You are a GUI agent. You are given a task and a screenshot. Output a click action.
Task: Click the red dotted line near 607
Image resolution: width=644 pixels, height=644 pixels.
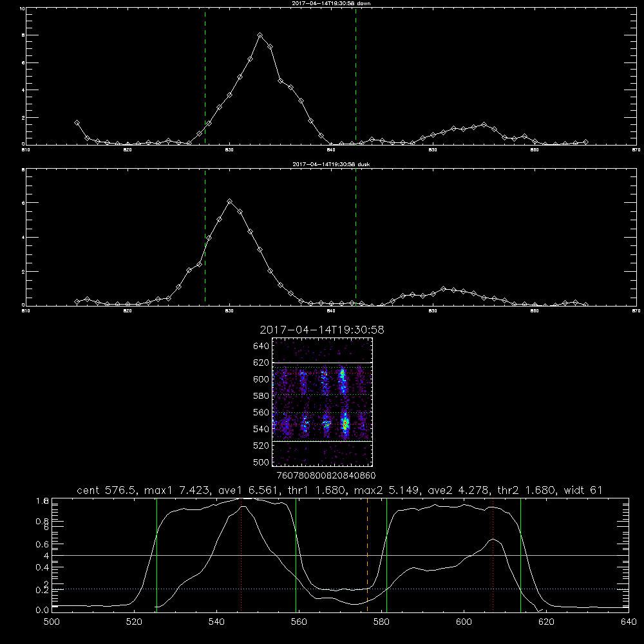click(x=493, y=555)
